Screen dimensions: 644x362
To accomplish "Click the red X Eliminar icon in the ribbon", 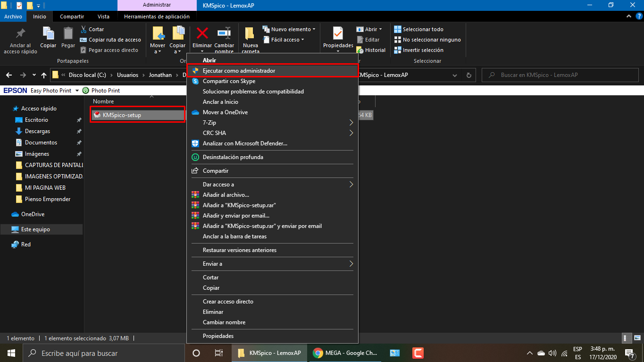I will pyautogui.click(x=202, y=33).
